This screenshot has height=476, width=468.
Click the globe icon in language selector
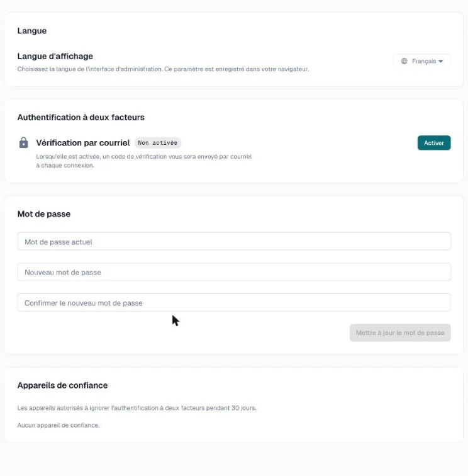pos(404,61)
